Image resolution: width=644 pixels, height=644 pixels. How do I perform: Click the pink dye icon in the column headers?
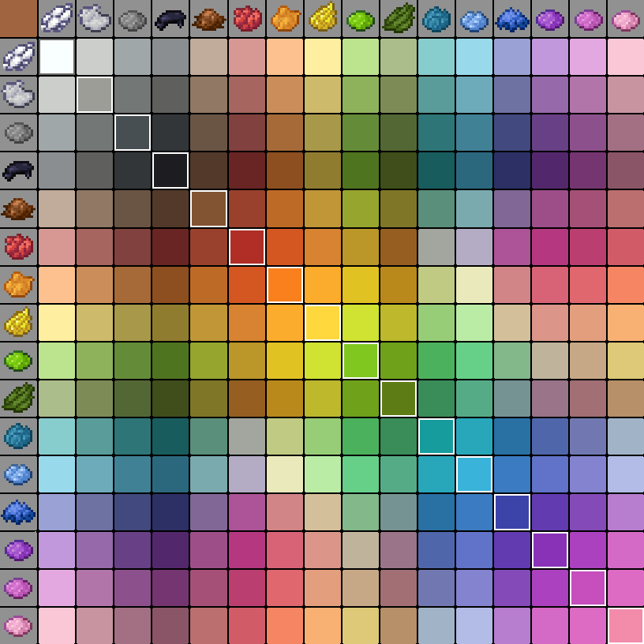626,21
